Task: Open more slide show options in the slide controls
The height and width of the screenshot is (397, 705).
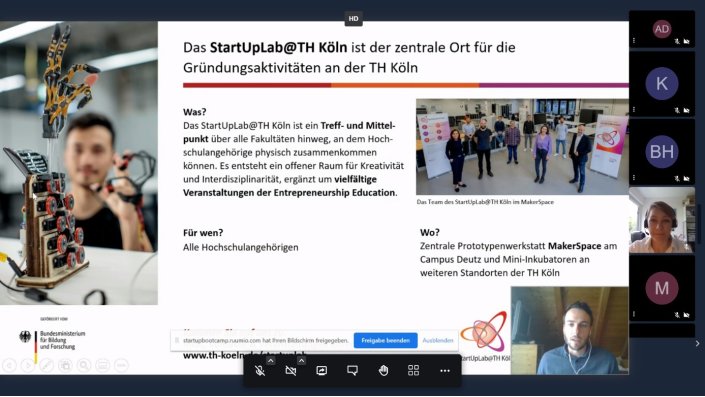Action: click(121, 365)
